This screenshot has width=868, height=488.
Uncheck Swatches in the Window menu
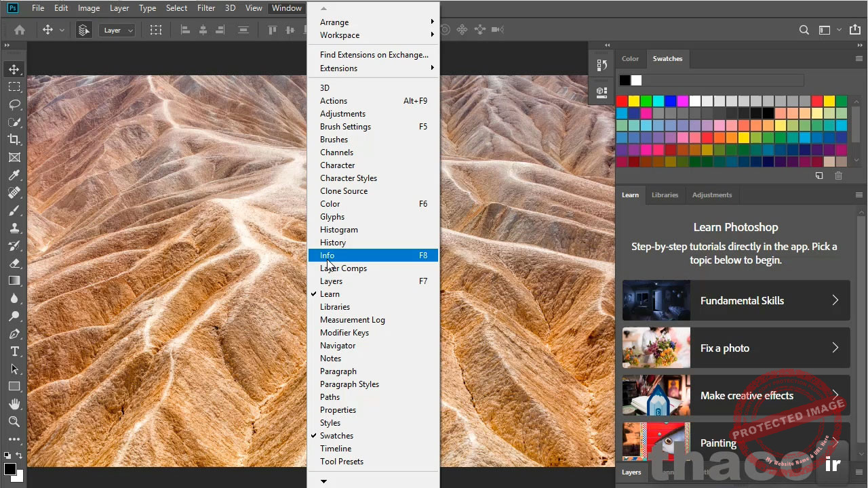point(336,435)
